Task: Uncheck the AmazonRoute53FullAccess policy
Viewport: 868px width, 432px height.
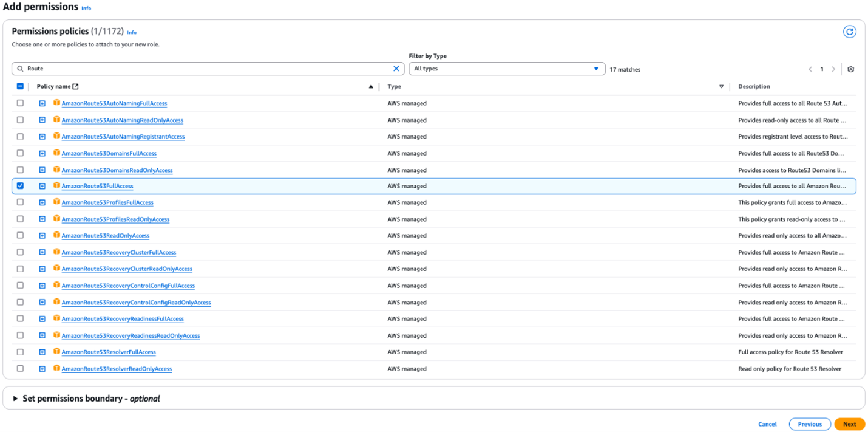Action: (20, 186)
